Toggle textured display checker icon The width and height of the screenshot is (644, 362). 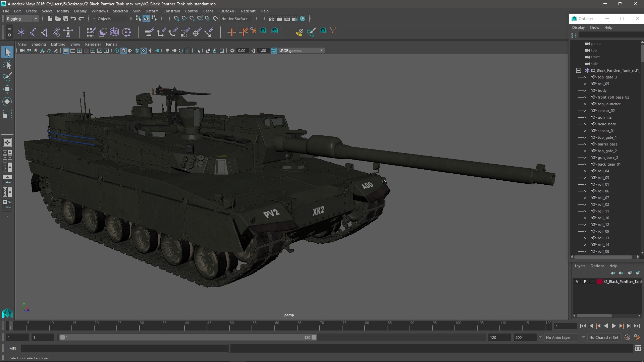(144, 51)
